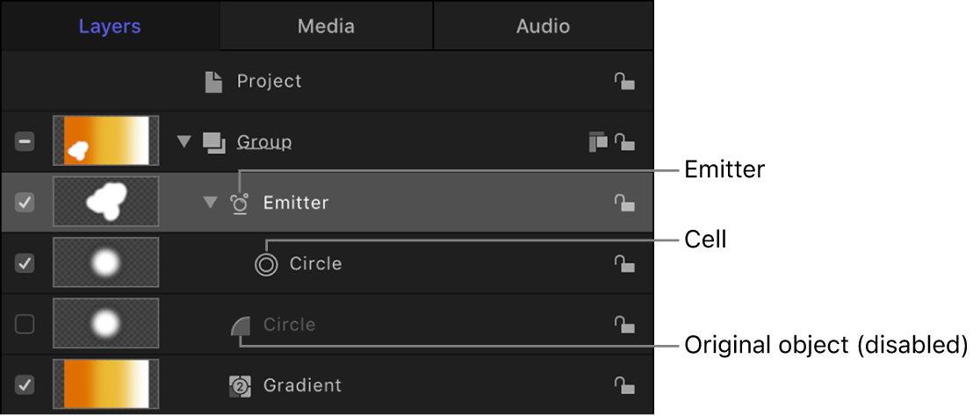Disable the Gradient layer checkbox
980x416 pixels.
(25, 385)
